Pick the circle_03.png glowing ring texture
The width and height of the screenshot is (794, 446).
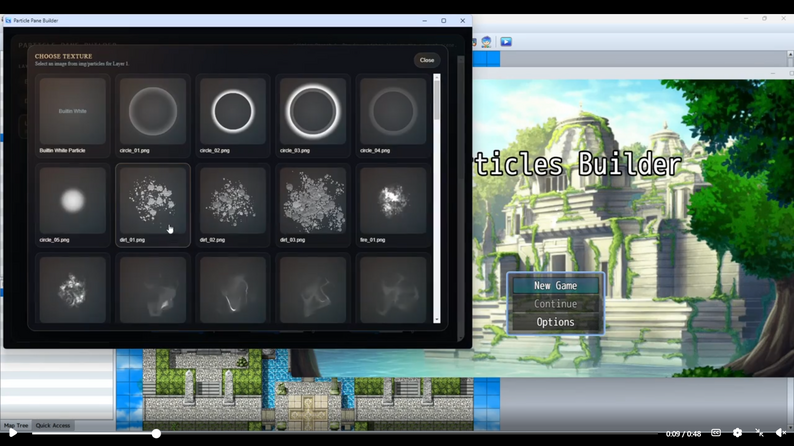(x=312, y=115)
